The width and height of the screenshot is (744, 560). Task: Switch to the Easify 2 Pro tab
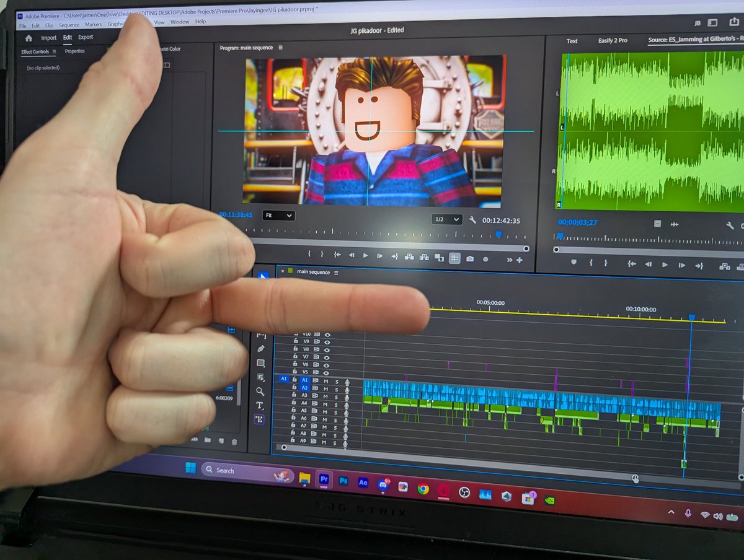pos(613,40)
